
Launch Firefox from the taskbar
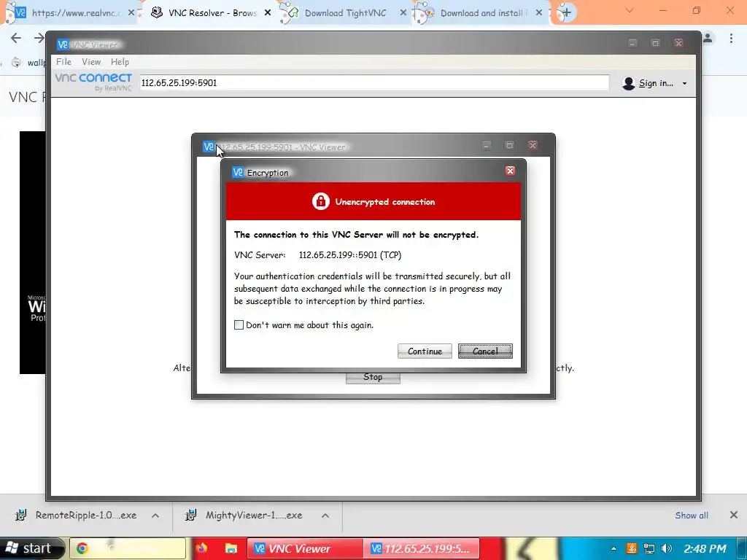(201, 548)
